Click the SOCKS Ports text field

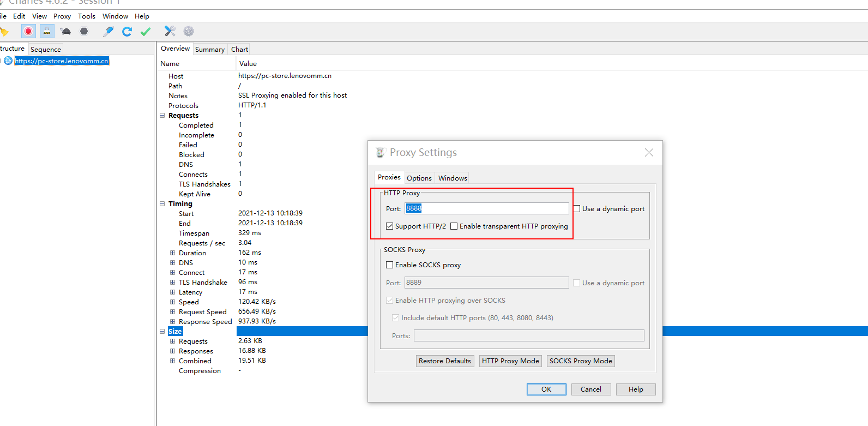click(x=529, y=335)
